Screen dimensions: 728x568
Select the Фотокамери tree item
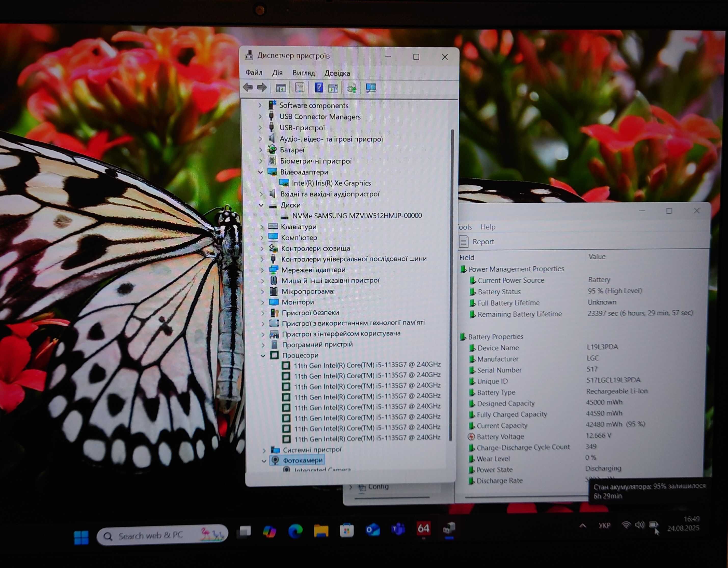coord(303,460)
